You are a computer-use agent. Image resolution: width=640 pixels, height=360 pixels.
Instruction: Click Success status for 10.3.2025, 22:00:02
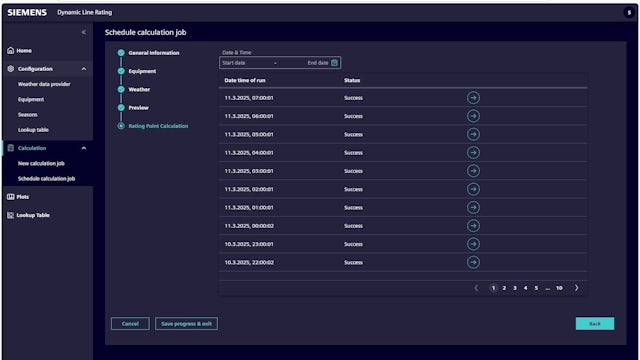(x=353, y=262)
